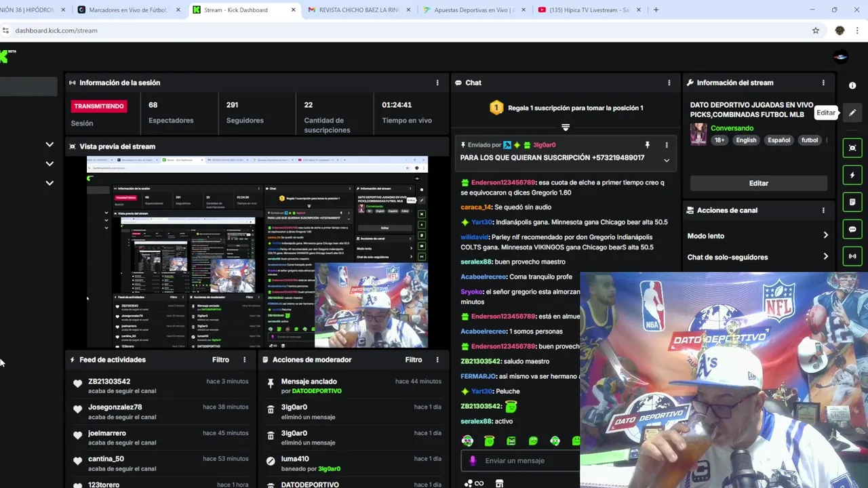Toggle the chat bubble widget sidebar icon

pyautogui.click(x=852, y=229)
